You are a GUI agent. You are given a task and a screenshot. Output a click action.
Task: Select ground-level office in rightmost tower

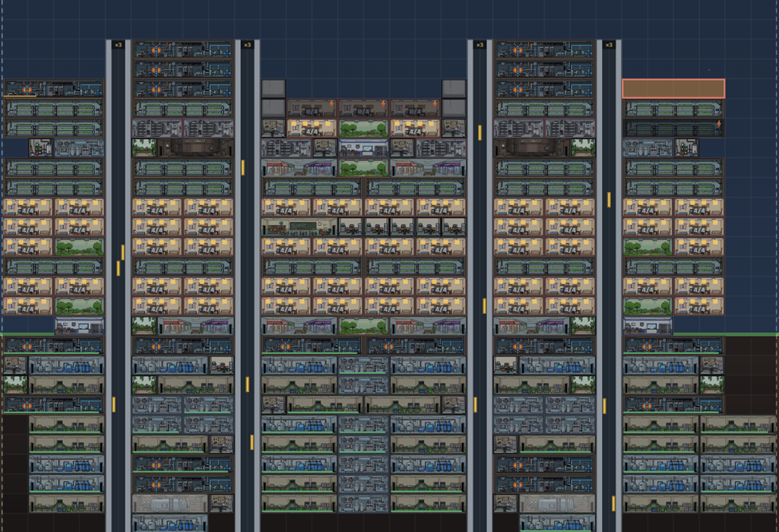click(x=648, y=326)
